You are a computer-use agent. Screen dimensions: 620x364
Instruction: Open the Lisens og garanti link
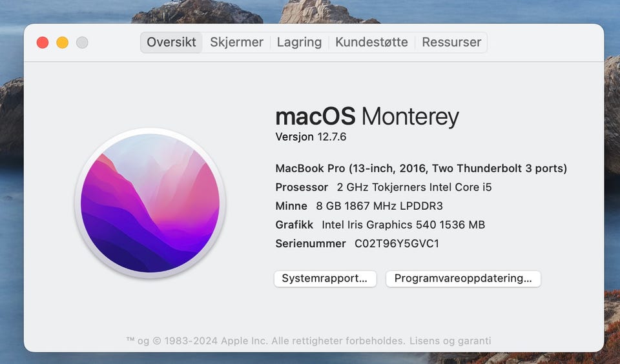pyautogui.click(x=450, y=341)
